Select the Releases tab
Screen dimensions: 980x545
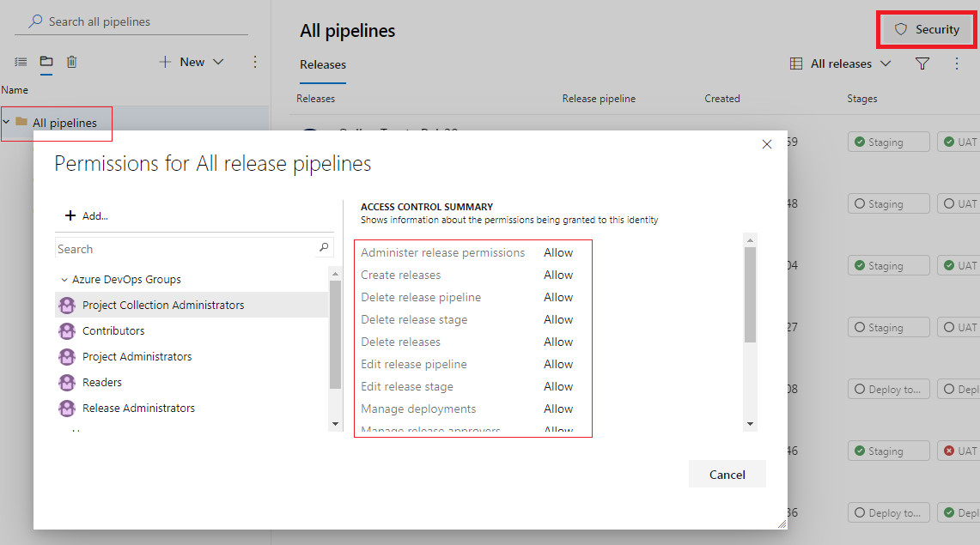(322, 64)
